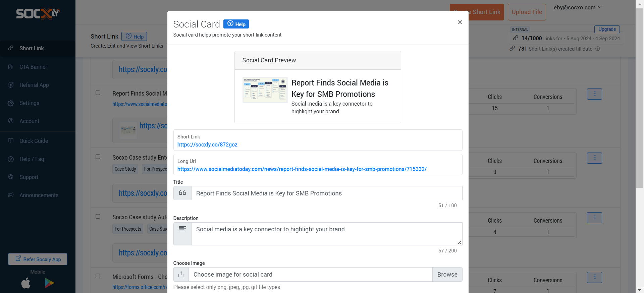This screenshot has height=293, width=644.
Task: Open Google Play mobile app link
Action: pos(49,283)
